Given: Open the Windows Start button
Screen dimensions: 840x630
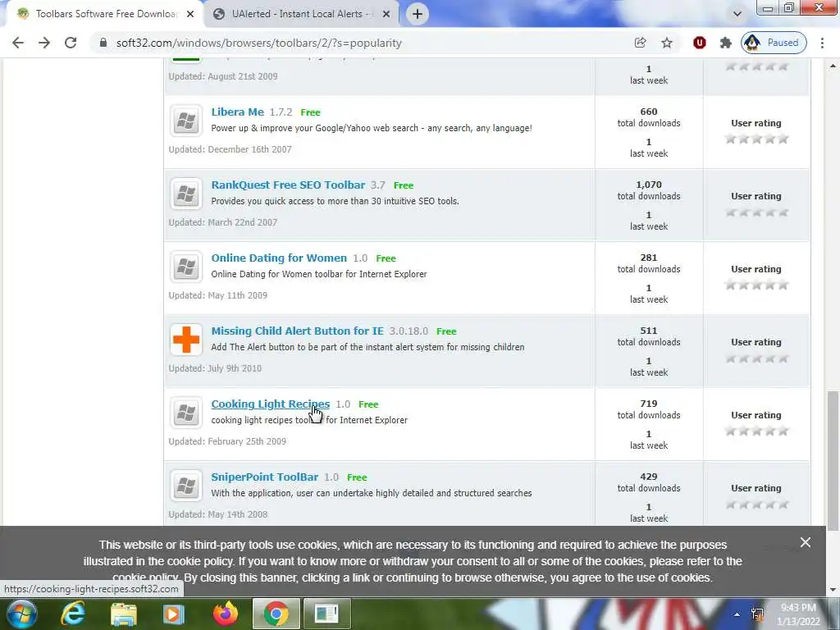Looking at the screenshot, I should coord(22,614).
